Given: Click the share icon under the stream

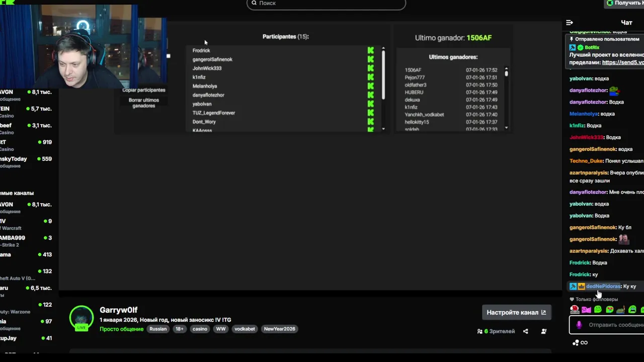Looking at the screenshot, I should [x=526, y=331].
